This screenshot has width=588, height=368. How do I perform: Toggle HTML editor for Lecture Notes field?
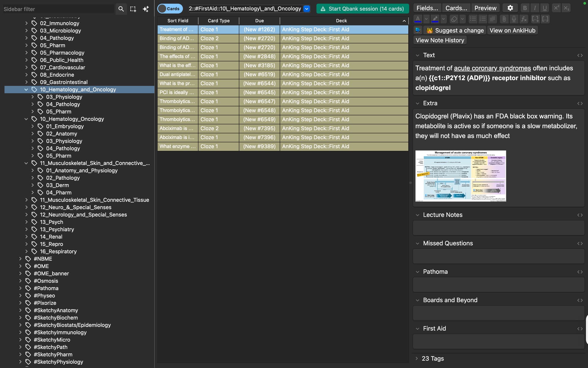coord(580,215)
